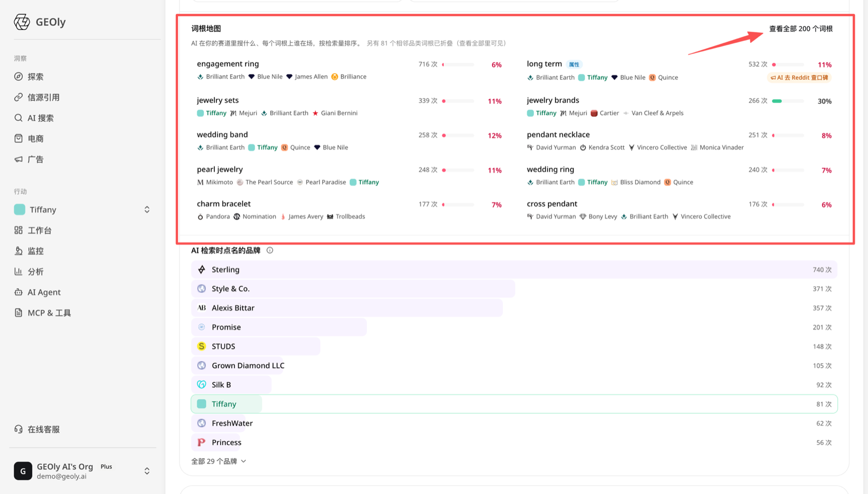The image size is (868, 494).
Task: Open the 电商 section
Action: pos(35,139)
